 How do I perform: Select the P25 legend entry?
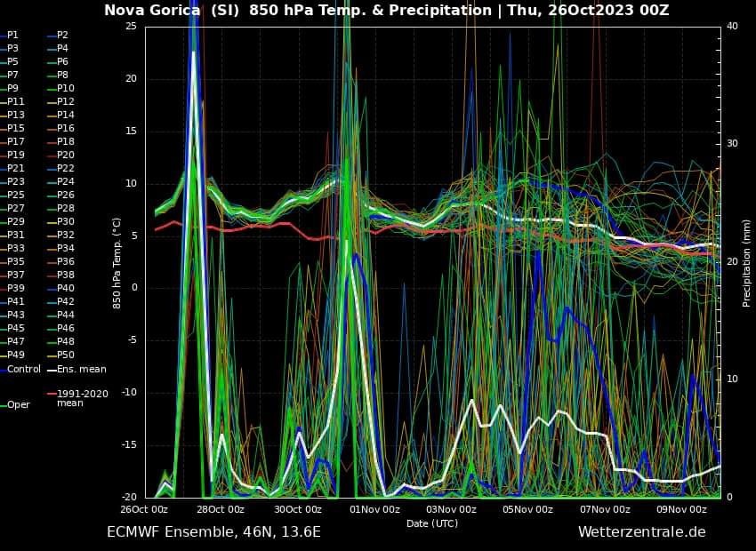click(15, 195)
